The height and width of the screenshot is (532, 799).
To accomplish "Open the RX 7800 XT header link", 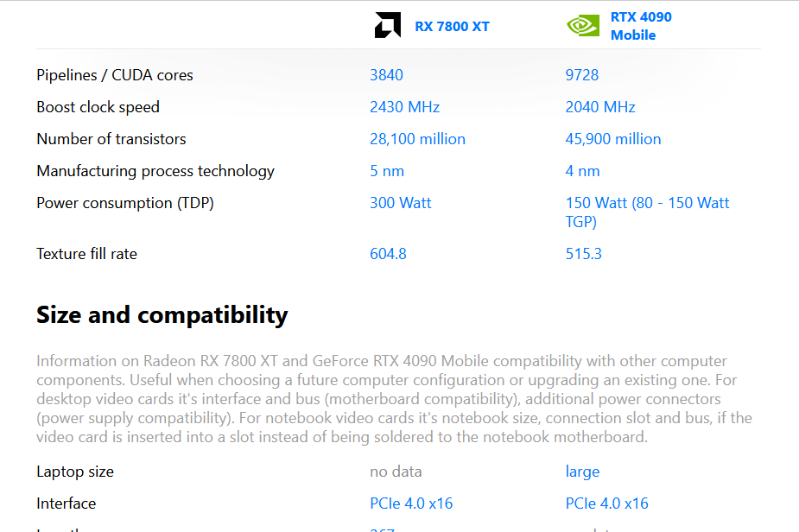I will tap(452, 27).
